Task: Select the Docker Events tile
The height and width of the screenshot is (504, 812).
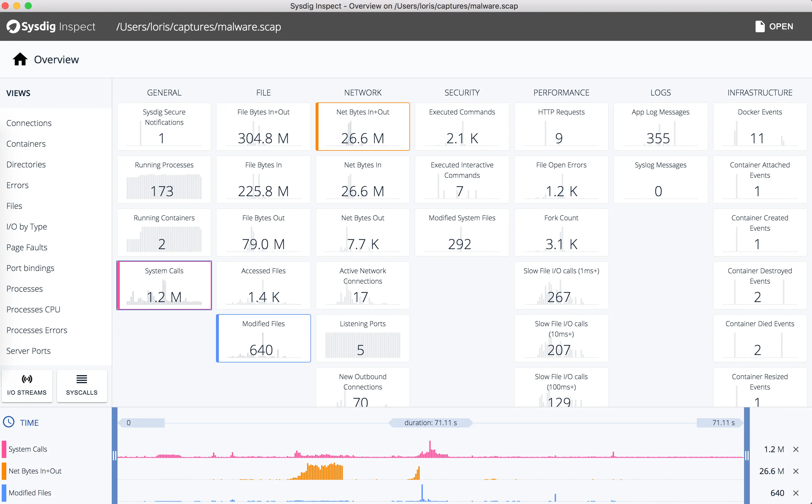Action: 760,127
